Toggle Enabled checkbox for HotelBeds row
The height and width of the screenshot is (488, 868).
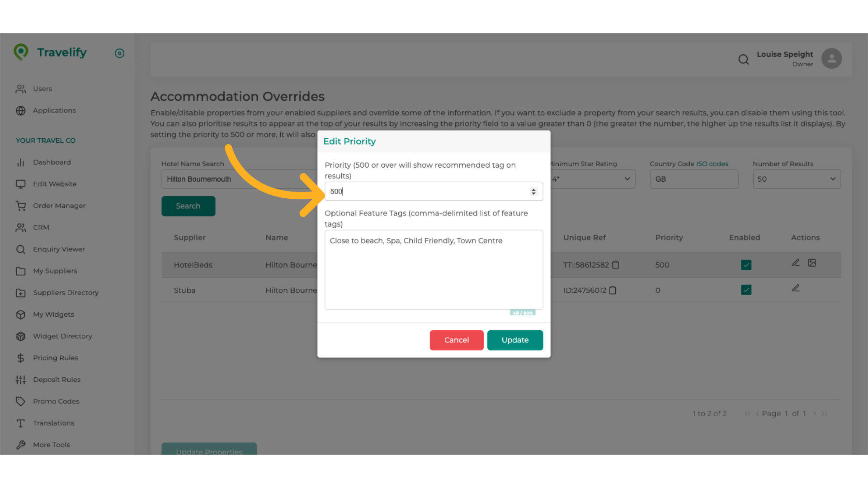click(746, 265)
